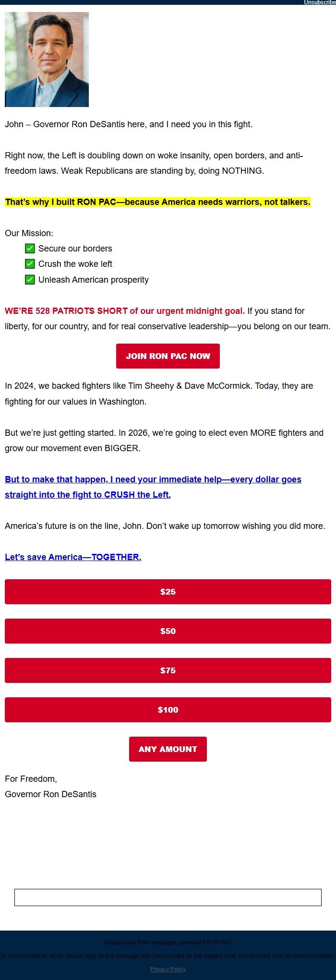Click the Unsubscribe link in top bar
336x980 pixels.
click(319, 2)
